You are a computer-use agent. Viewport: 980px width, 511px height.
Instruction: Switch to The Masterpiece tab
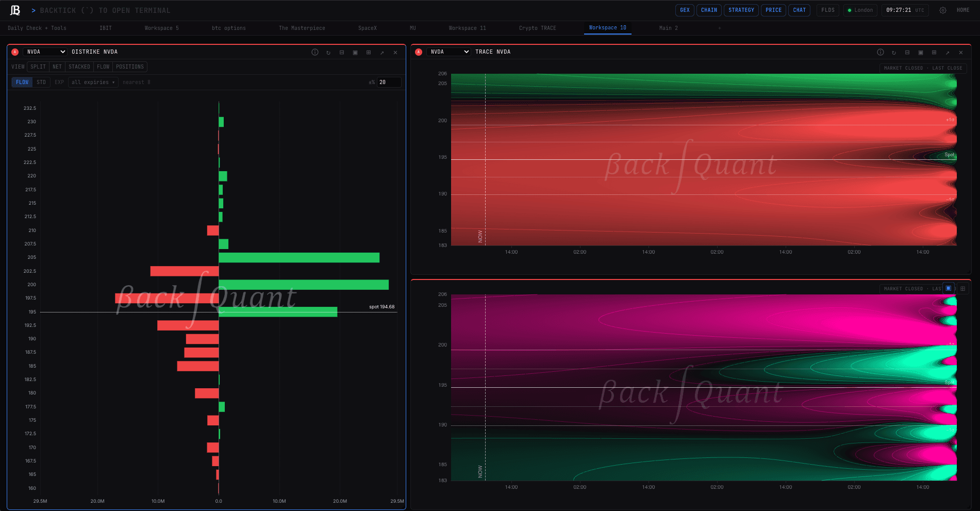(x=302, y=28)
